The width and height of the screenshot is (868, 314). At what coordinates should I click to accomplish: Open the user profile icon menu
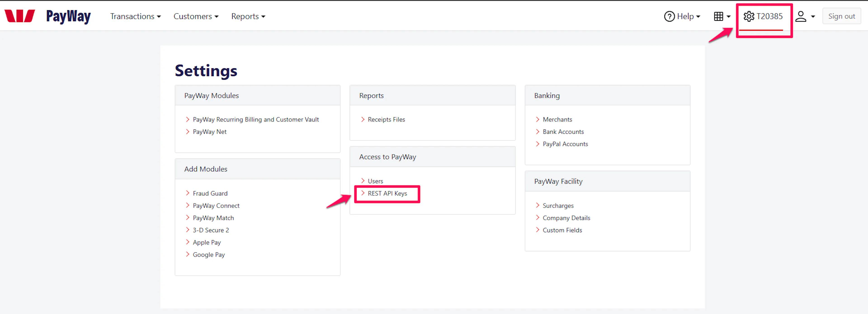pyautogui.click(x=801, y=16)
